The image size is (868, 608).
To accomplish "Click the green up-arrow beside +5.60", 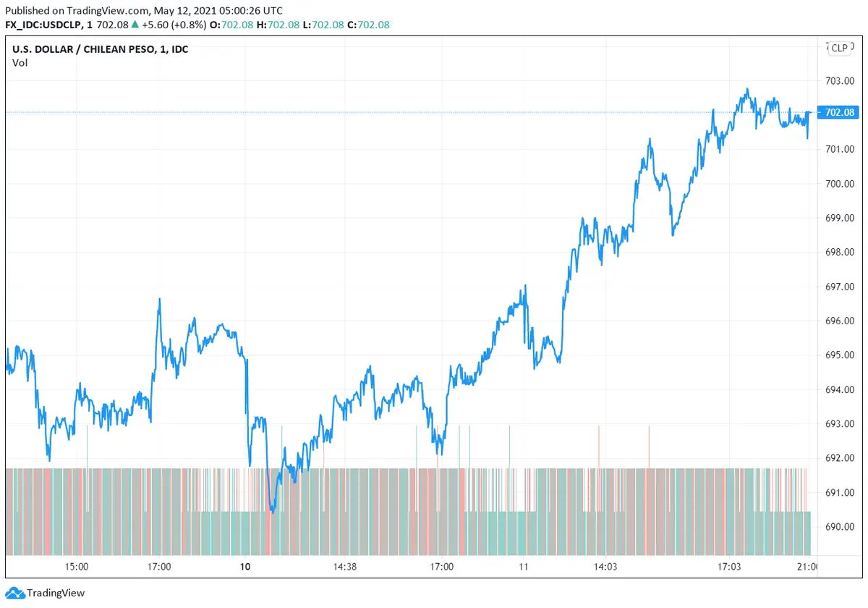I will [135, 25].
